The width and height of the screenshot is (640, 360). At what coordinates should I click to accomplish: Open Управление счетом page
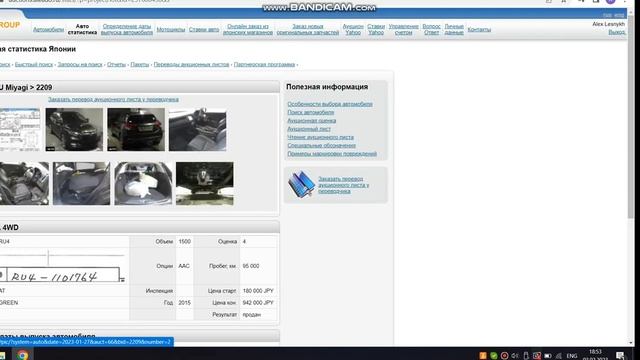tap(403, 29)
